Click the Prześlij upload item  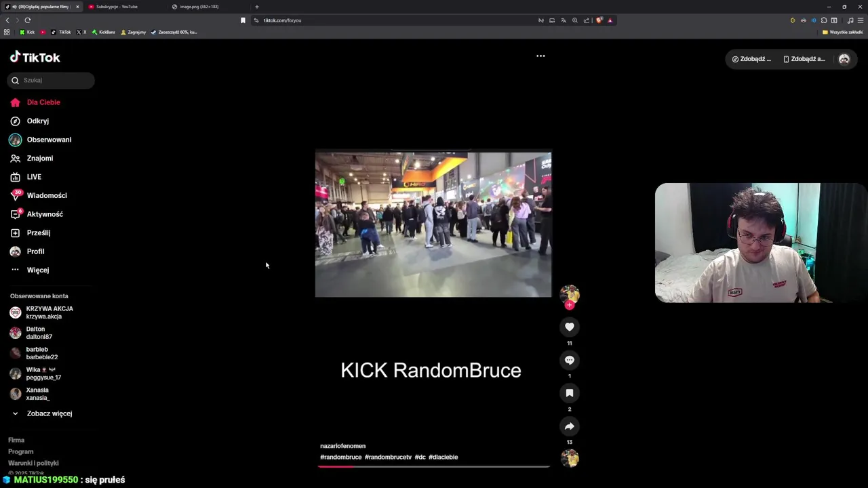click(x=30, y=232)
